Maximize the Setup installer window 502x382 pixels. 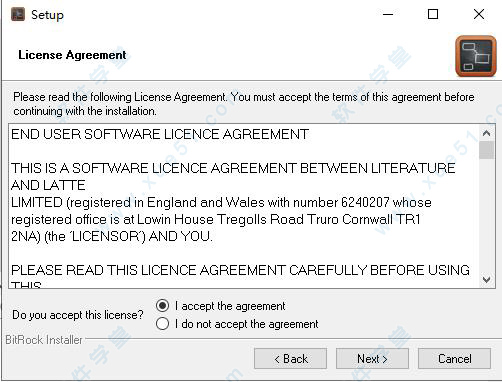433,14
